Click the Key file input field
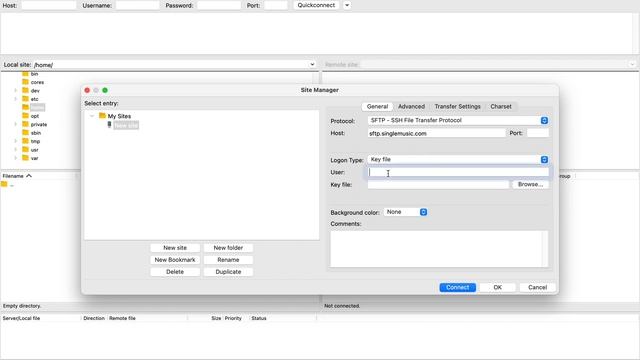Screen dimensions: 640x360 [x=438, y=184]
